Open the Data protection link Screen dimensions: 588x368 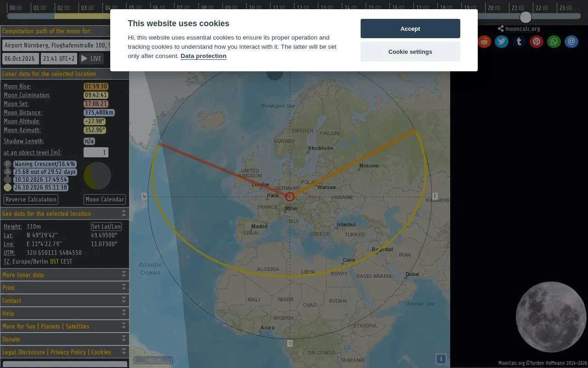(x=204, y=56)
